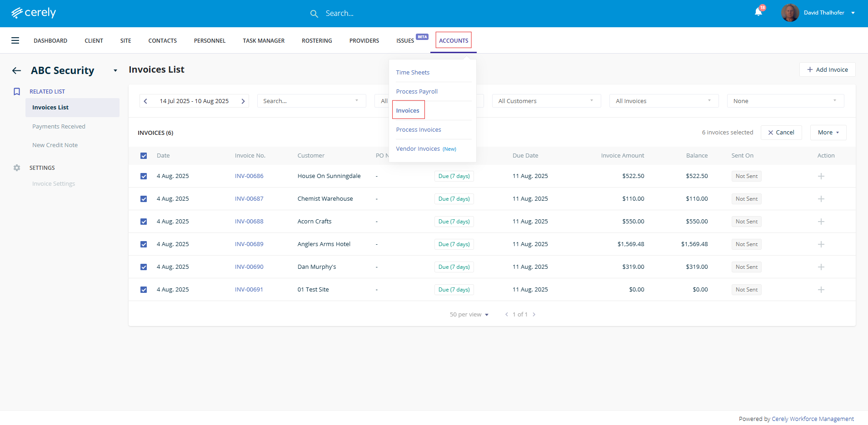Expand the All Invoices filter dropdown
This screenshot has height=425, width=868.
663,101
